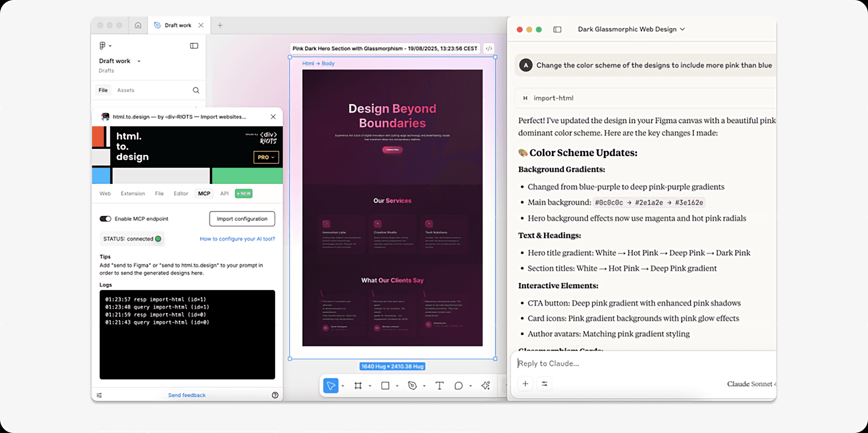Click the Import configuration button
Screen dimensions: 868x433
pyautogui.click(x=242, y=219)
